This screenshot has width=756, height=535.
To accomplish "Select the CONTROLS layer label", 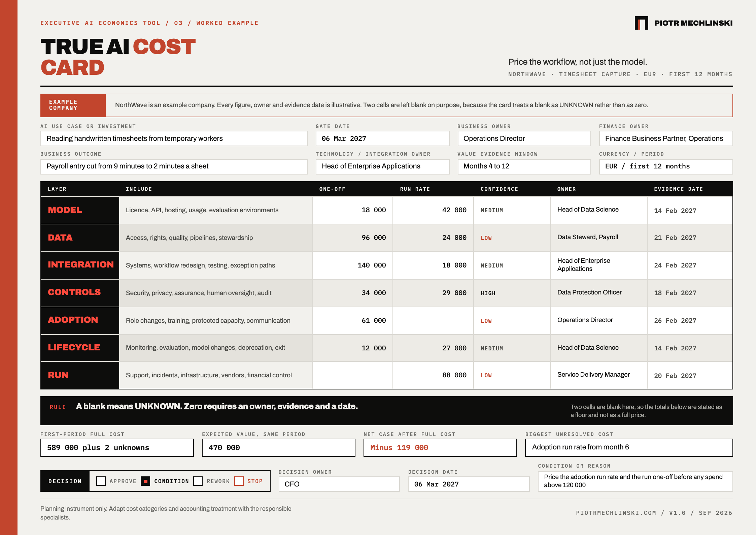I will click(x=74, y=292).
